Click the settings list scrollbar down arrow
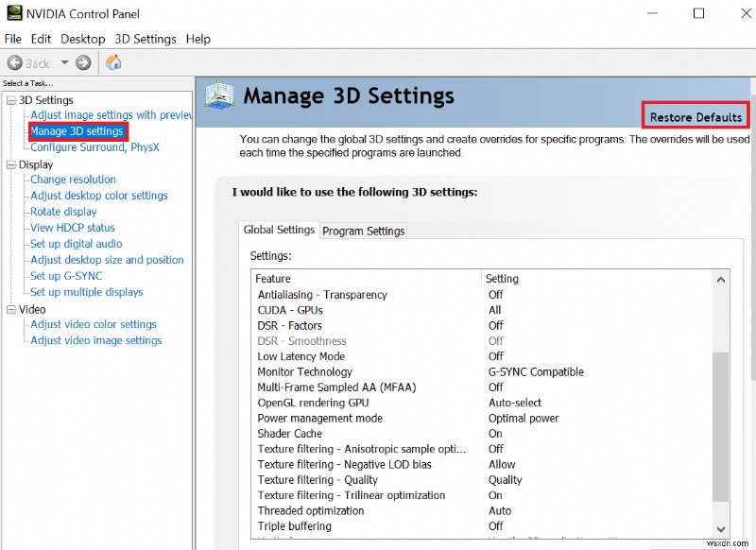This screenshot has height=550, width=756. point(721,529)
